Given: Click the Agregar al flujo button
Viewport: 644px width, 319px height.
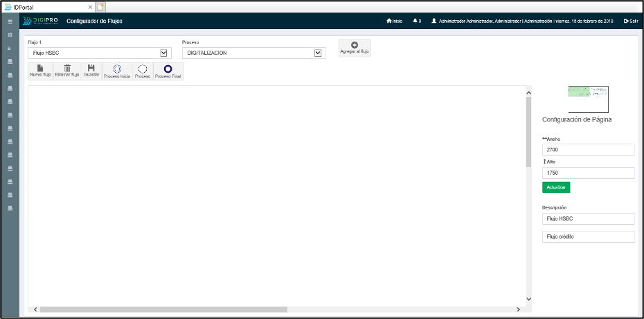Looking at the screenshot, I should (355, 48).
